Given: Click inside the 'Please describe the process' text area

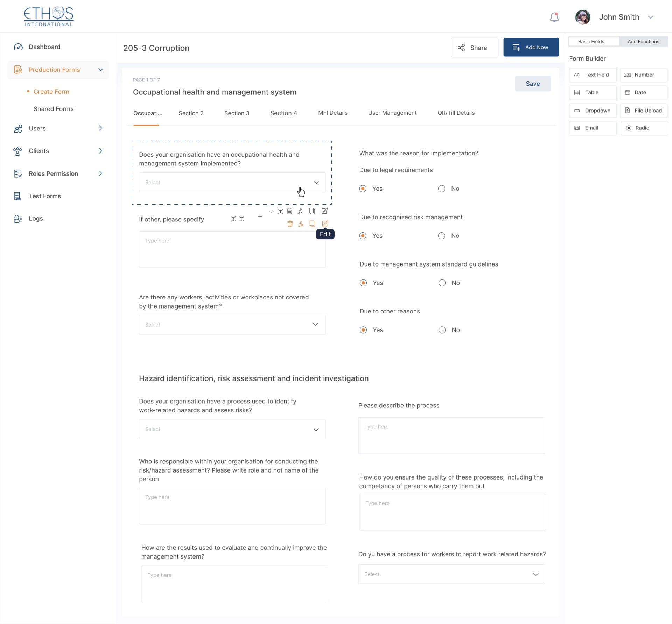Looking at the screenshot, I should click(x=451, y=435).
